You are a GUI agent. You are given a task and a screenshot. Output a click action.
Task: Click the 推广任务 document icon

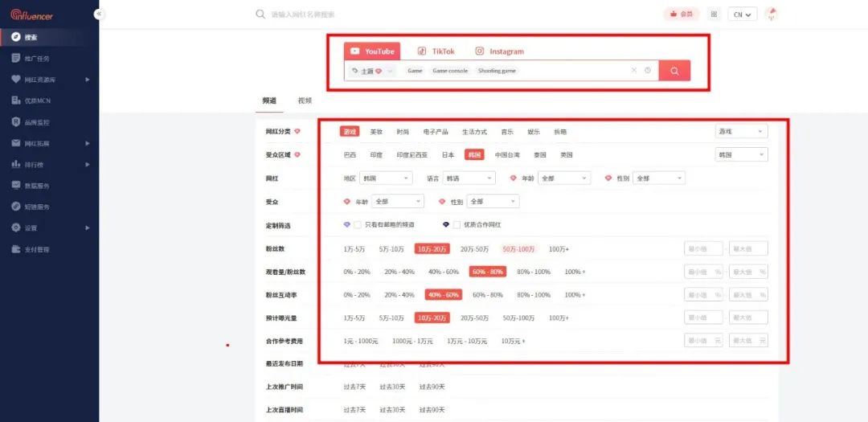point(16,58)
